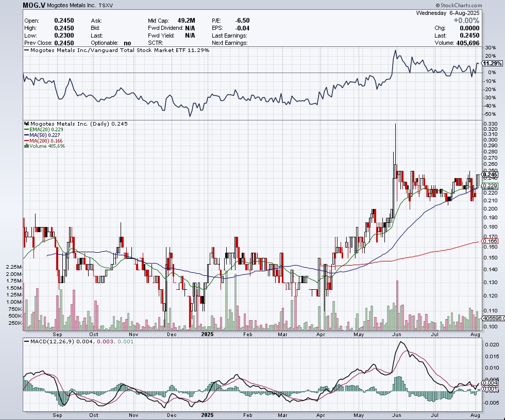The image size is (505, 420).
Task: Click the P/E value -6.50
Action: pyautogui.click(x=242, y=21)
